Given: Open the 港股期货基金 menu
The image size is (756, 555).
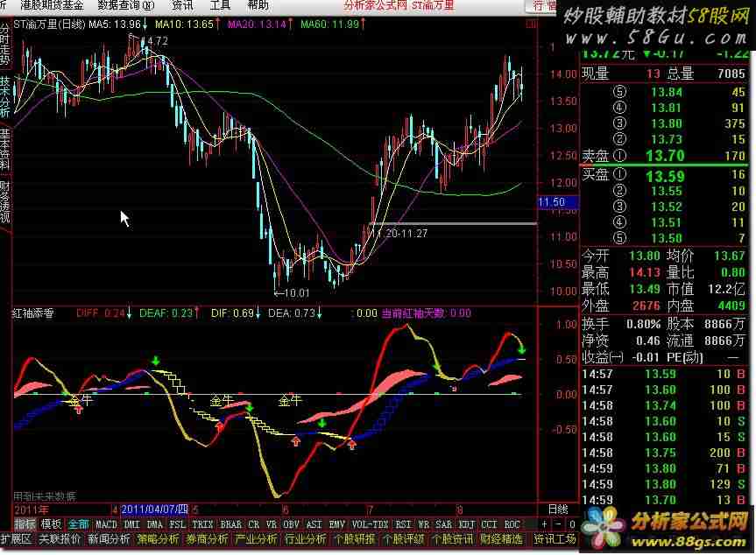Looking at the screenshot, I should 52,5.
